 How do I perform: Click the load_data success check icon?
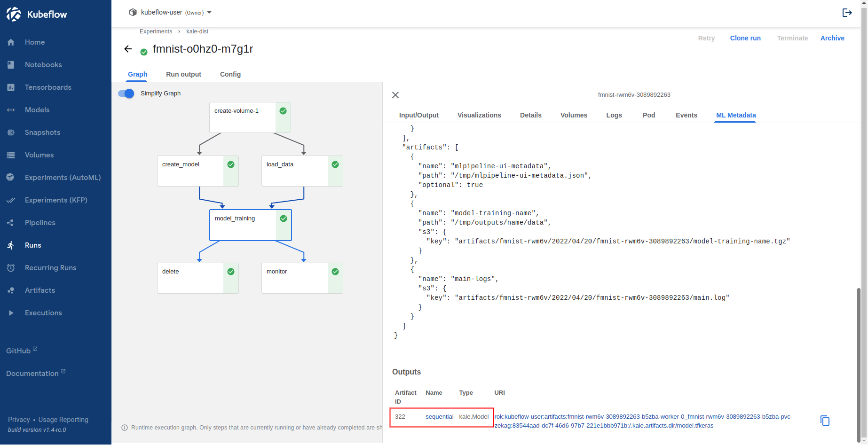[x=335, y=164]
